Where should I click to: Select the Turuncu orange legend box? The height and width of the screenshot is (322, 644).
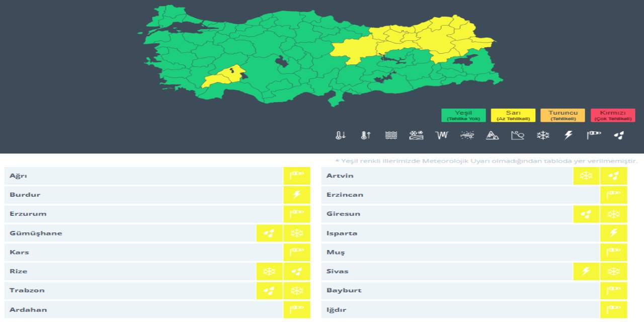pos(562,115)
